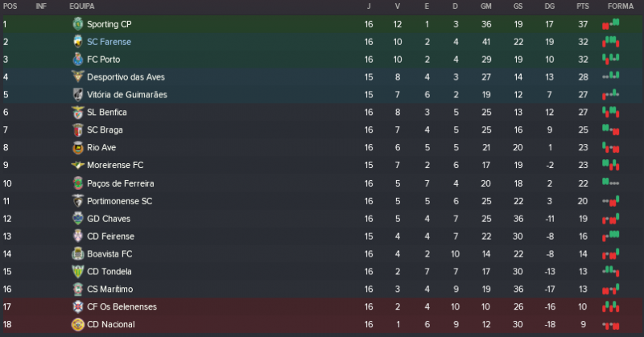Viewport: 644px width, 337px height.
Task: Open CF Os Belenenses team page
Action: point(122,307)
